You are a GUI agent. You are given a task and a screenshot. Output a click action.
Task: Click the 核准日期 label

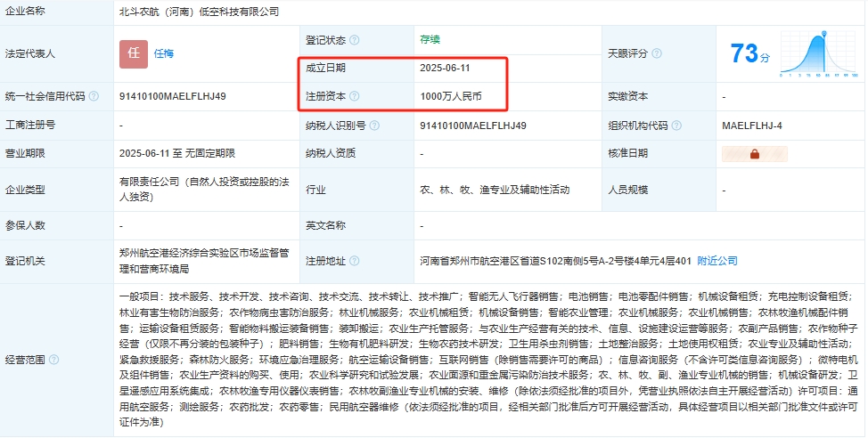(627, 153)
